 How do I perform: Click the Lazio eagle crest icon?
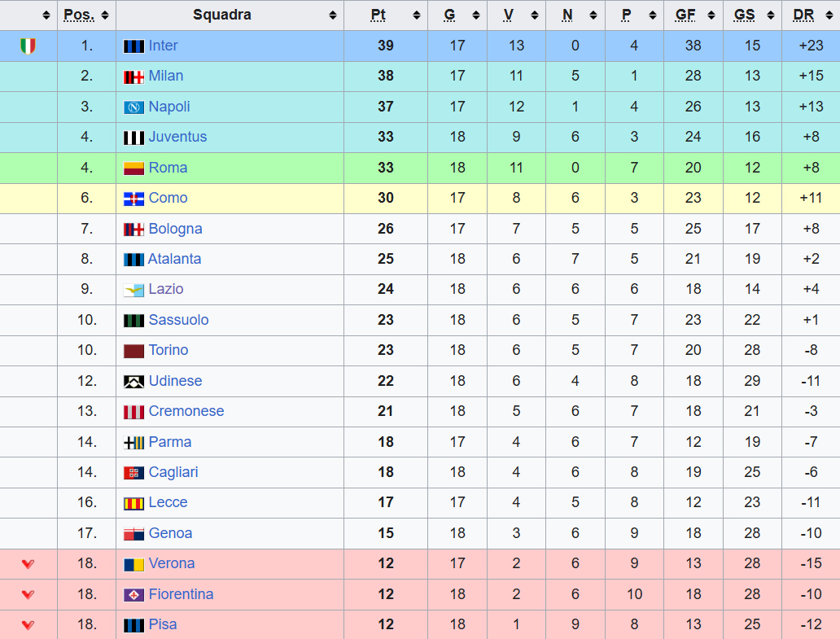(133, 290)
